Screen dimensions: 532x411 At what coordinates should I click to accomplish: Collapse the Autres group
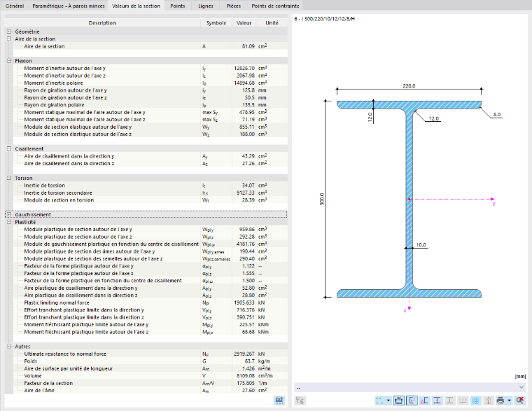click(x=9, y=347)
